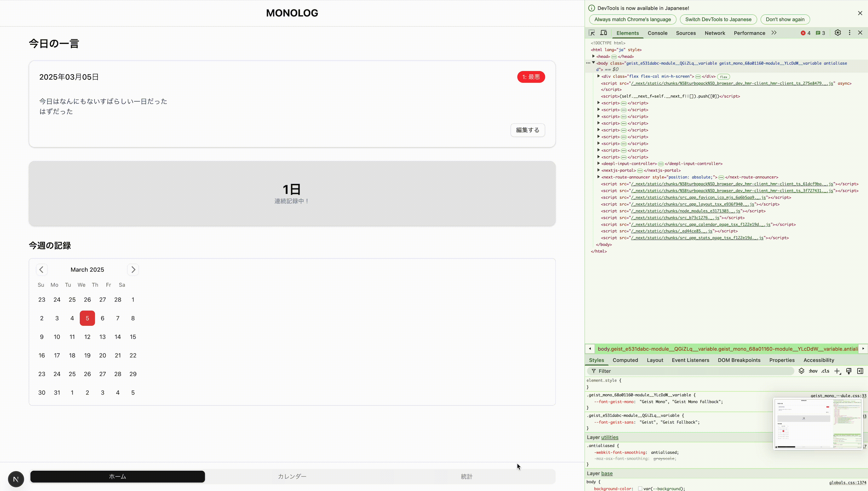Expand the deepl-input-controller node
Viewport: 868px width, 491px height.
coord(599,163)
